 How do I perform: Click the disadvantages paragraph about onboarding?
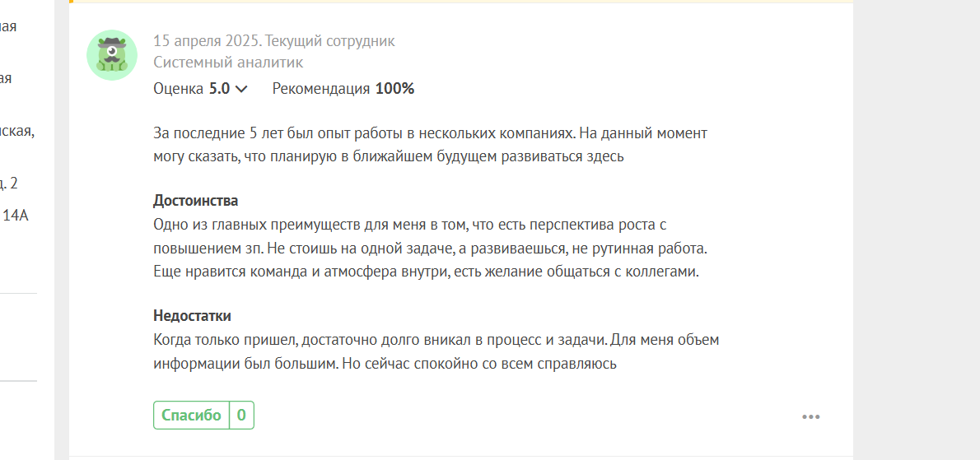436,351
